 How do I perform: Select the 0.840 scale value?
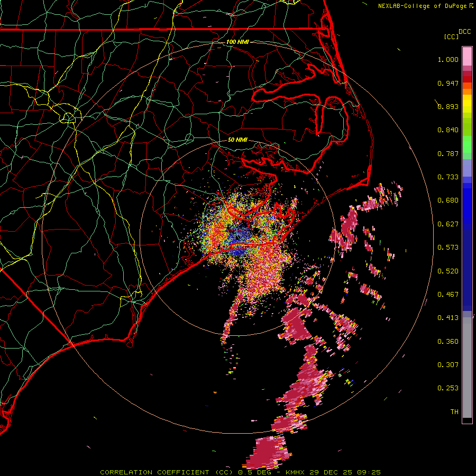(x=448, y=130)
